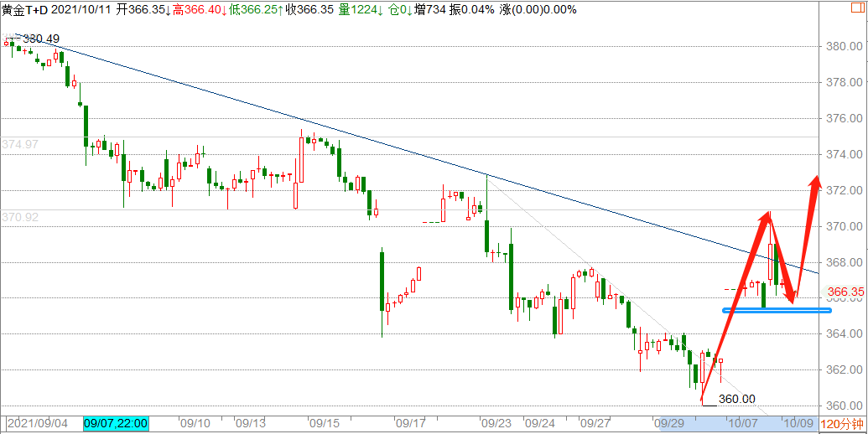Click the 高366.40 high value in header
Viewport: 868px width, 434px height.
tap(200, 9)
